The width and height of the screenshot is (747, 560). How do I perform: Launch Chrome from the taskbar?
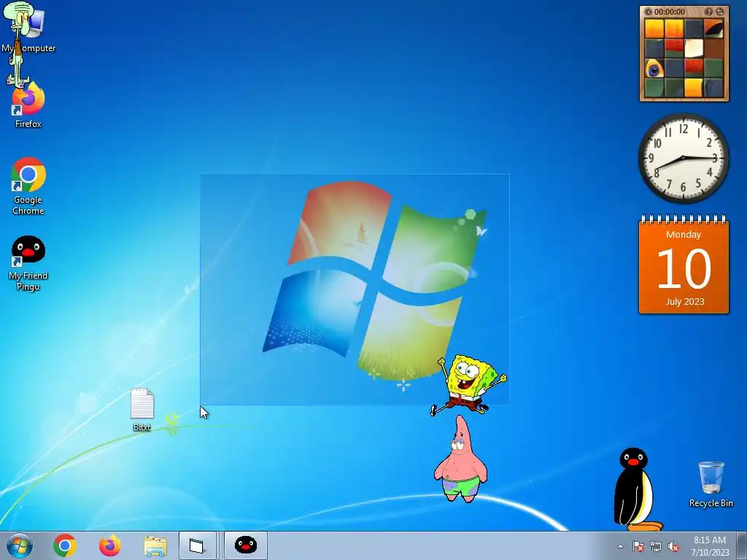pos(65,545)
